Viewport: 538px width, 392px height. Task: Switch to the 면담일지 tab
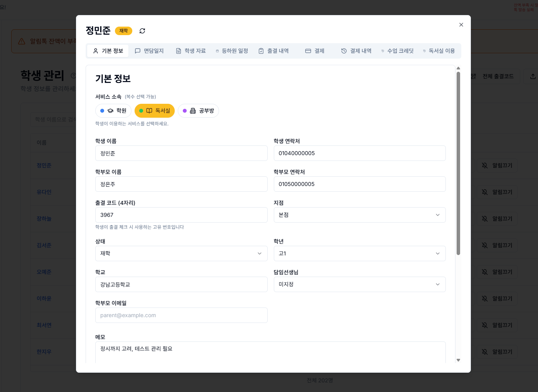[x=149, y=51]
